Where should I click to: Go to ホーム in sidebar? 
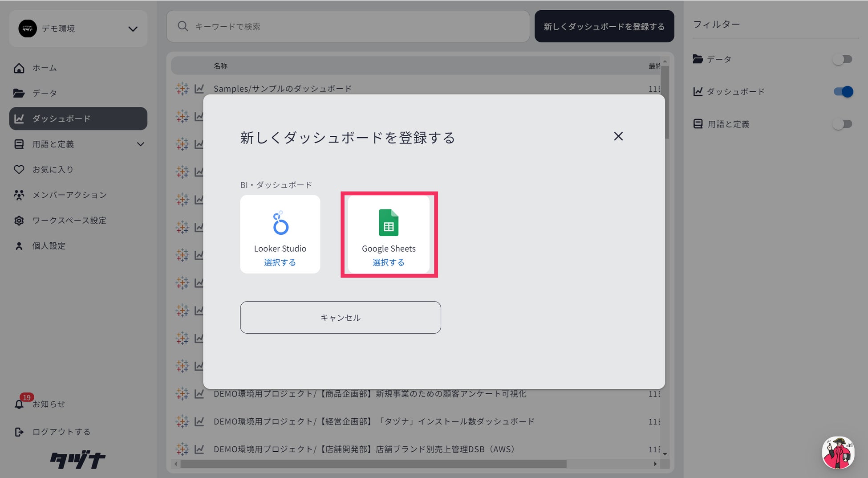pyautogui.click(x=78, y=68)
